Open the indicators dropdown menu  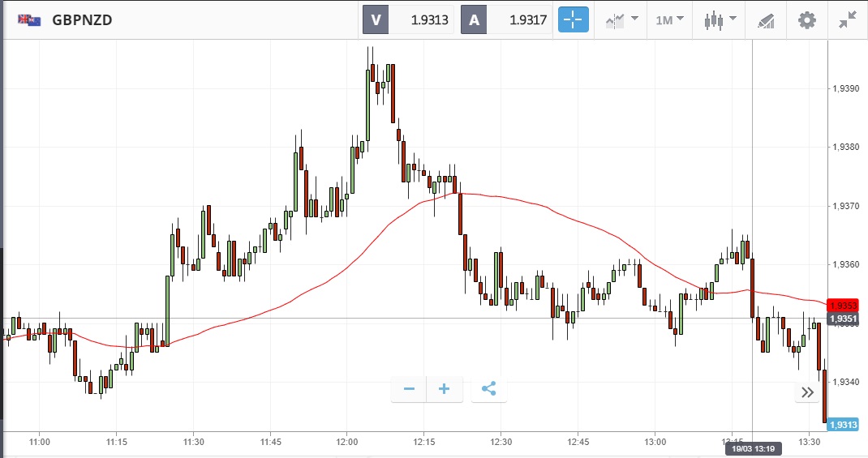pos(621,20)
